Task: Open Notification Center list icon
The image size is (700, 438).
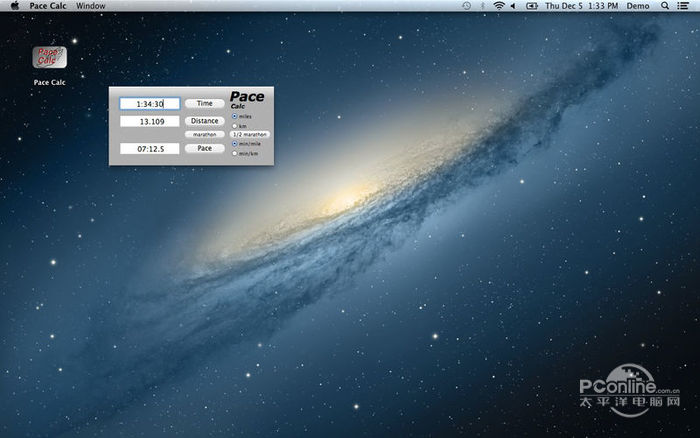Action: (685, 6)
